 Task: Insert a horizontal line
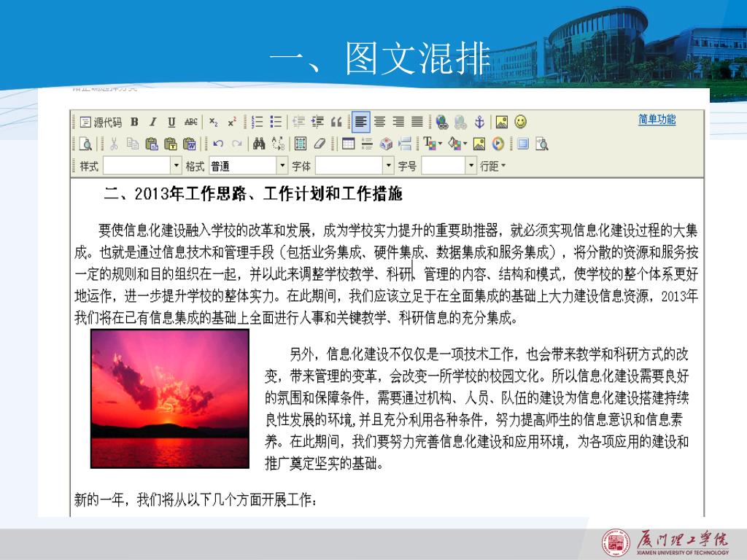click(367, 144)
